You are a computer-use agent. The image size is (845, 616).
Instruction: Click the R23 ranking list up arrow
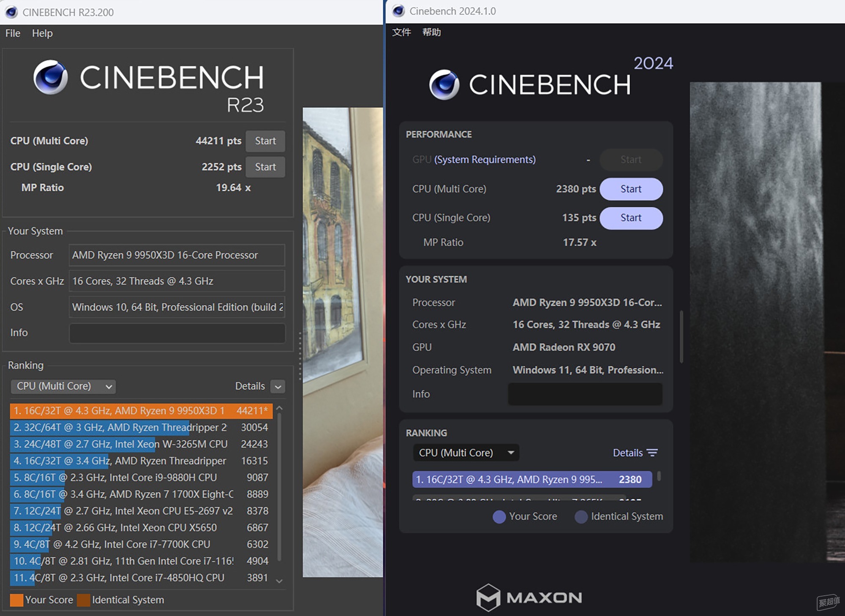point(279,409)
